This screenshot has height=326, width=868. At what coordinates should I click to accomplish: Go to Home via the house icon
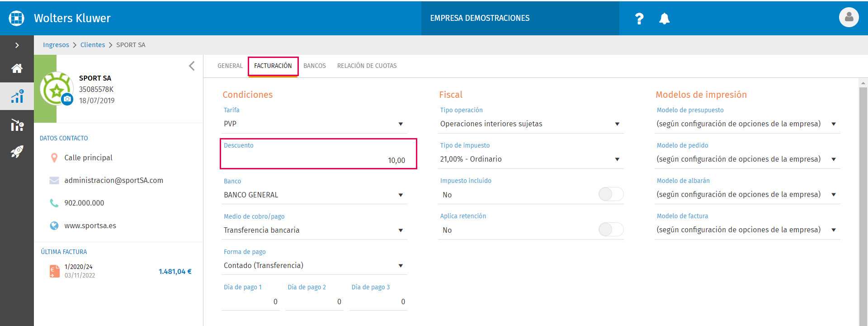tap(17, 68)
